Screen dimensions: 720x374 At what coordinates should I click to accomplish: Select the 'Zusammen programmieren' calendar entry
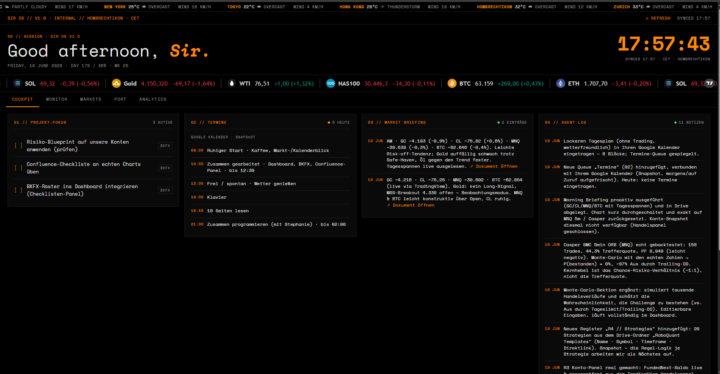[270, 225]
